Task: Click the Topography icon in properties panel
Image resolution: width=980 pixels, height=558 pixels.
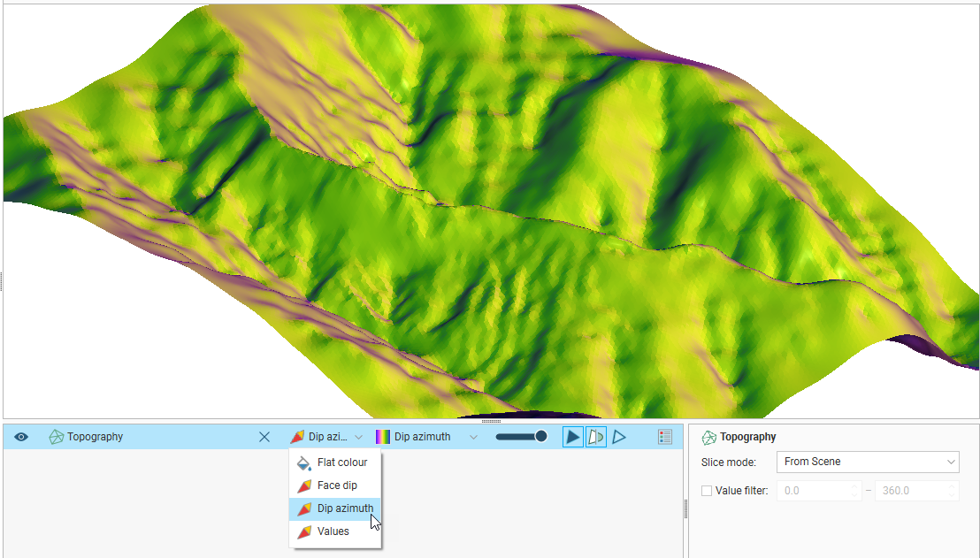Action: click(x=708, y=437)
